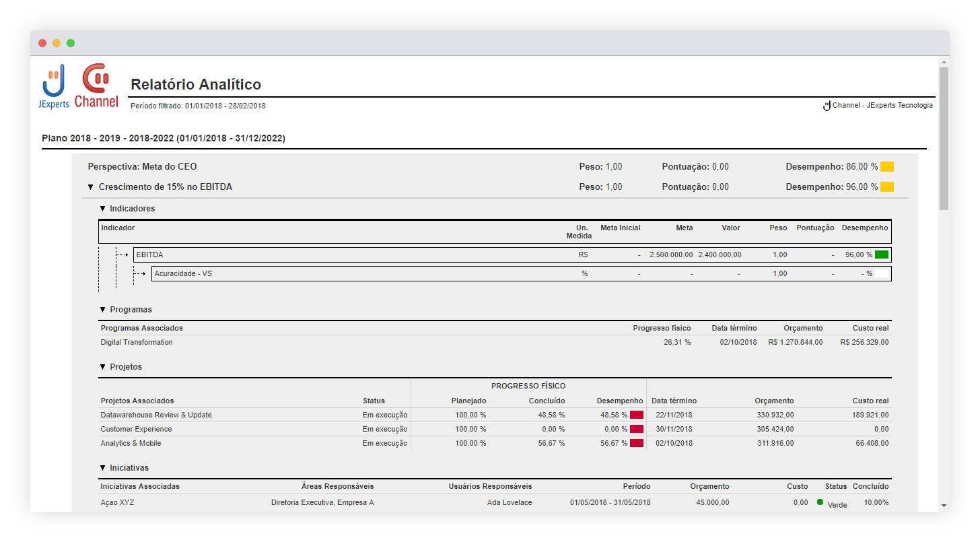980x542 pixels.
Task: Click the arrow icon beside EBITDA indicator
Action: (x=122, y=255)
